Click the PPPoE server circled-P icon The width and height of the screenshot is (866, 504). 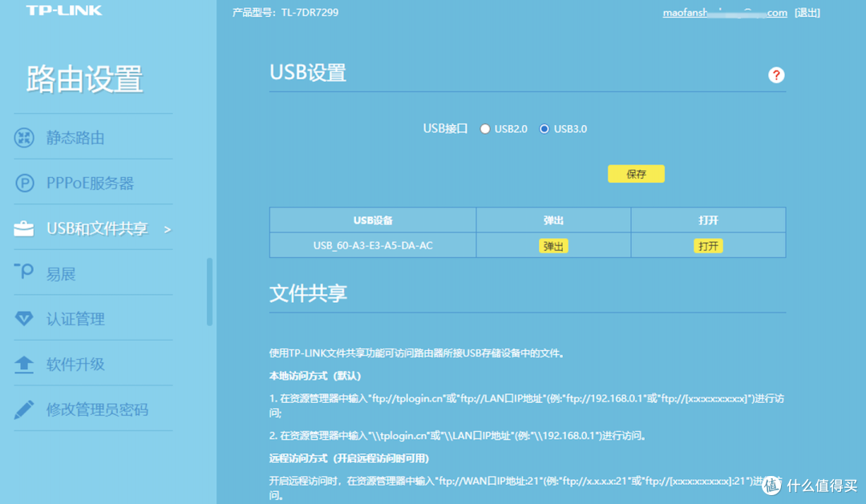pyautogui.click(x=24, y=183)
